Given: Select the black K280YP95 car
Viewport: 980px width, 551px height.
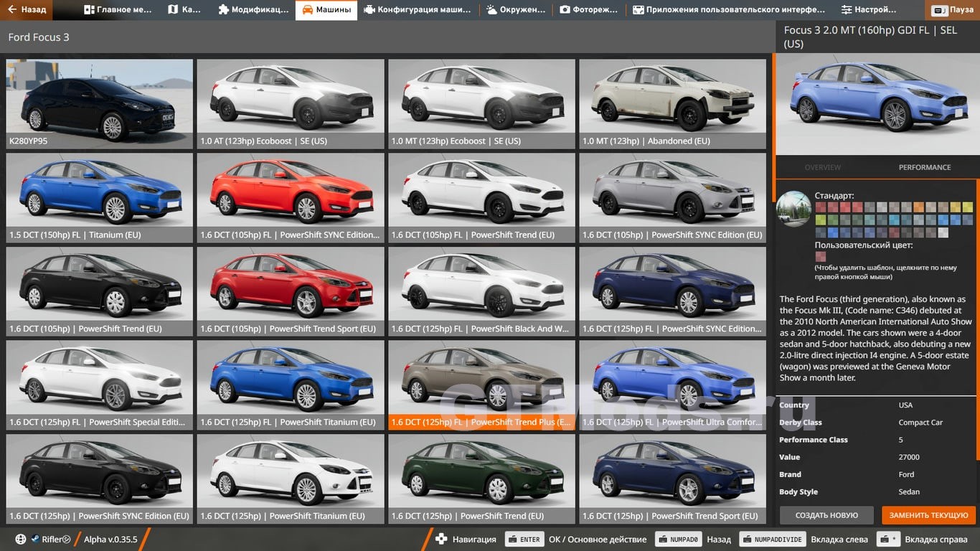Looking at the screenshot, I should tap(100, 104).
